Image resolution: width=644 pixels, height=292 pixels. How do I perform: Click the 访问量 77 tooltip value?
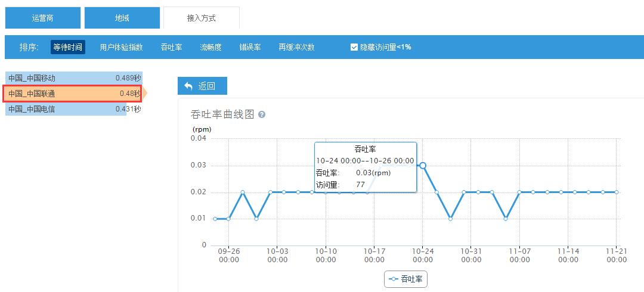click(360, 185)
